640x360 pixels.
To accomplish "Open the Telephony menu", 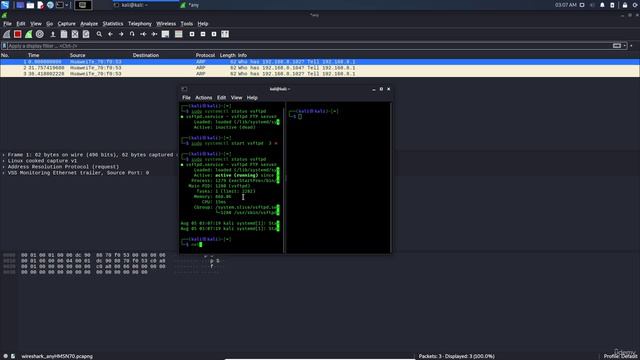I will 140,24.
